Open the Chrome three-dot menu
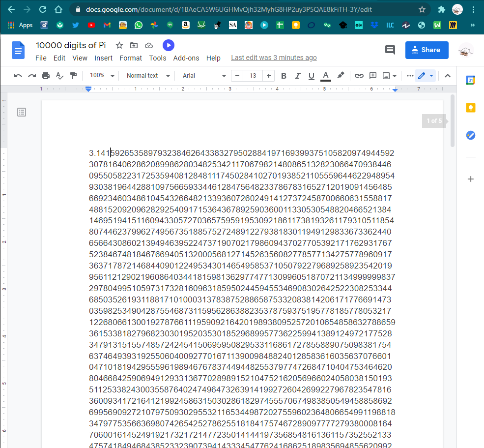This screenshot has width=484, height=448. coord(473,9)
